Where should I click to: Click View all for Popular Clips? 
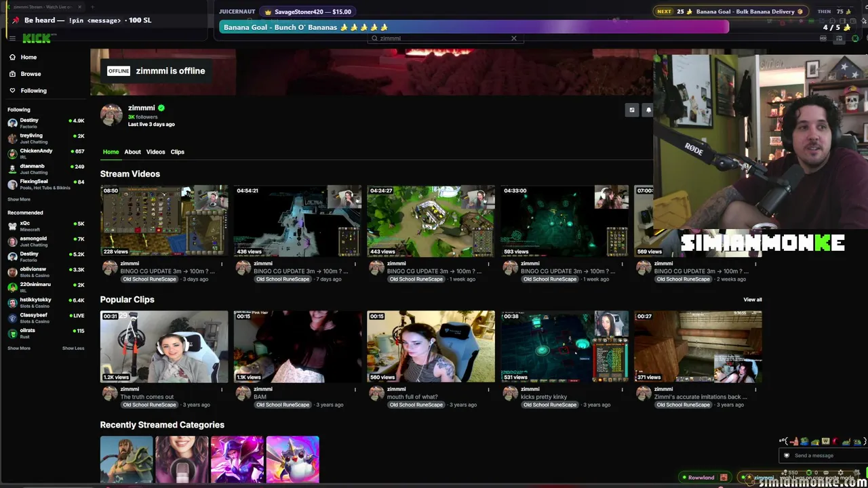753,300
